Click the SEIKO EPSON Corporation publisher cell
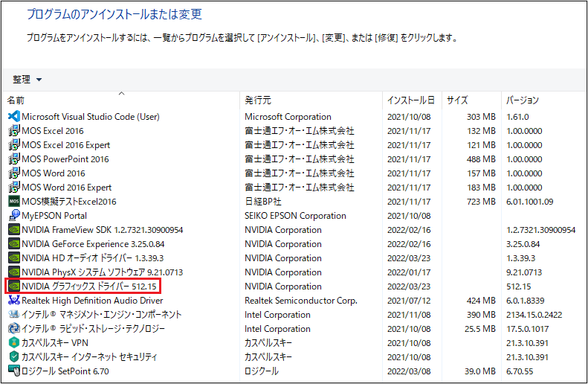The height and width of the screenshot is (384, 588). (x=295, y=216)
